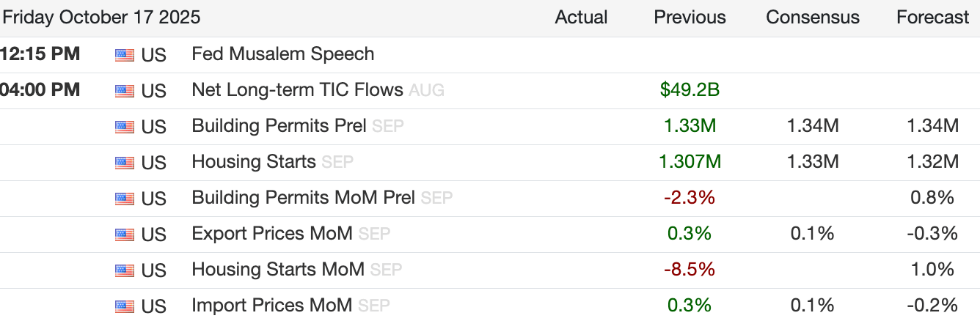Open the Fed Musalem Speech event
This screenshot has width=980, height=321.
coord(282,54)
